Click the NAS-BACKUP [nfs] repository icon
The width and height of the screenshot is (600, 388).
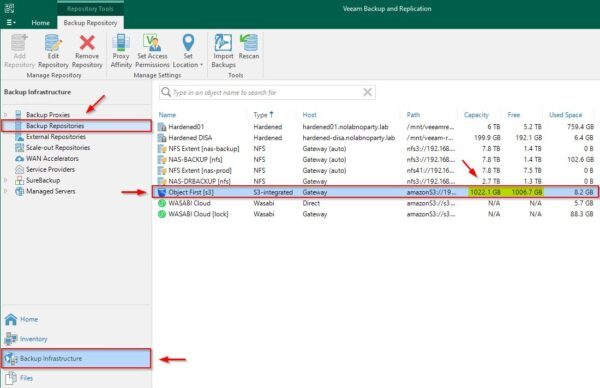pos(162,159)
